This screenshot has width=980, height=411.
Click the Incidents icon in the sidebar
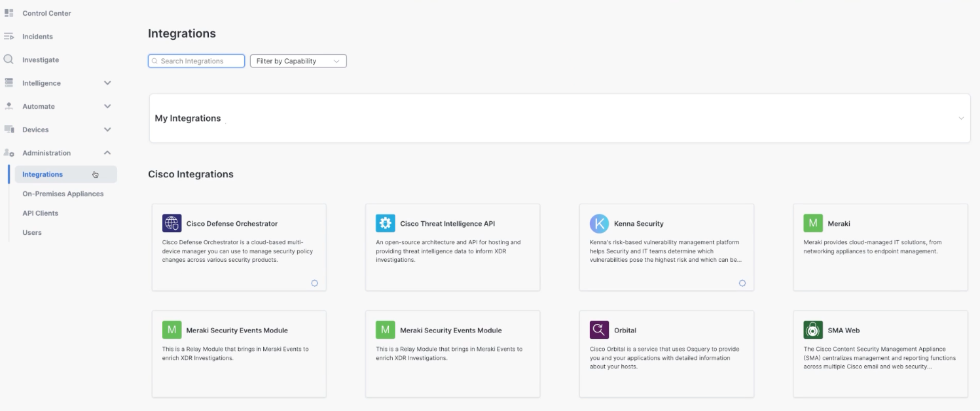point(9,37)
